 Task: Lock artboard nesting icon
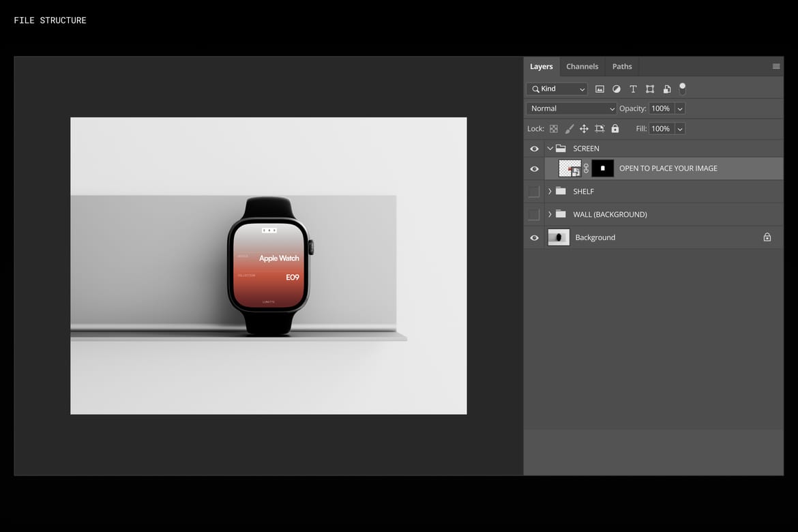click(x=600, y=129)
